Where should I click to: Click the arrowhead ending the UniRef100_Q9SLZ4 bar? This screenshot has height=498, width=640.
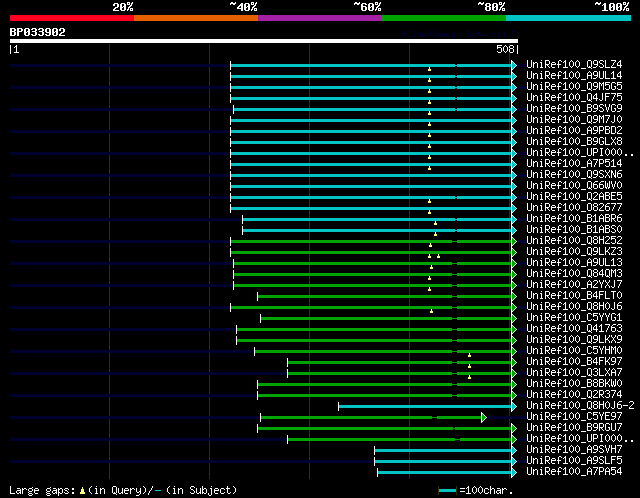[514, 65]
